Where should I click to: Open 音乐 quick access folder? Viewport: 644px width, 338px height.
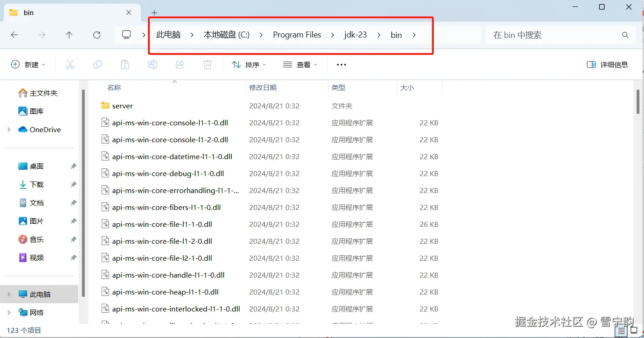[31, 239]
